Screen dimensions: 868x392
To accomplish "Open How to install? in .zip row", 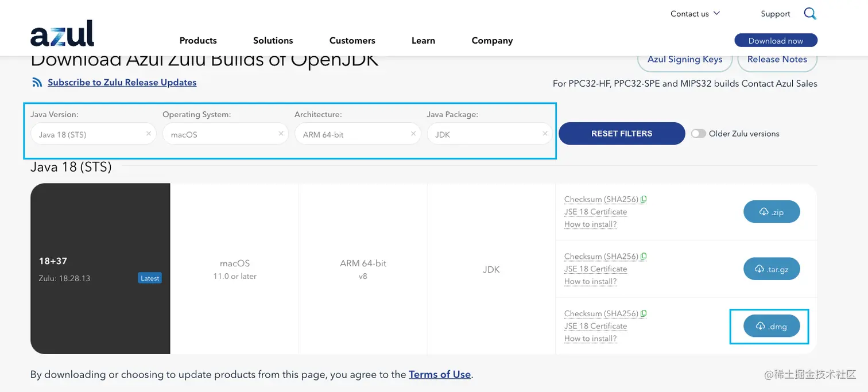I will [590, 224].
